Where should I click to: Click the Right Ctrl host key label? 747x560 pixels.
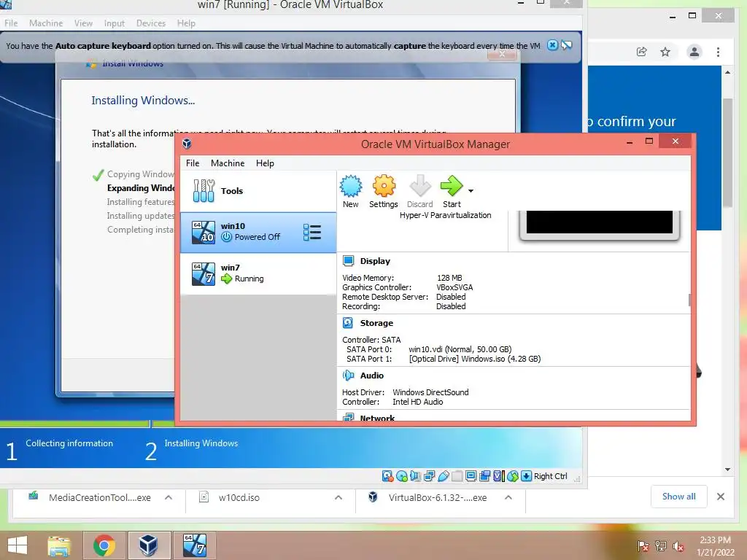(x=551, y=476)
